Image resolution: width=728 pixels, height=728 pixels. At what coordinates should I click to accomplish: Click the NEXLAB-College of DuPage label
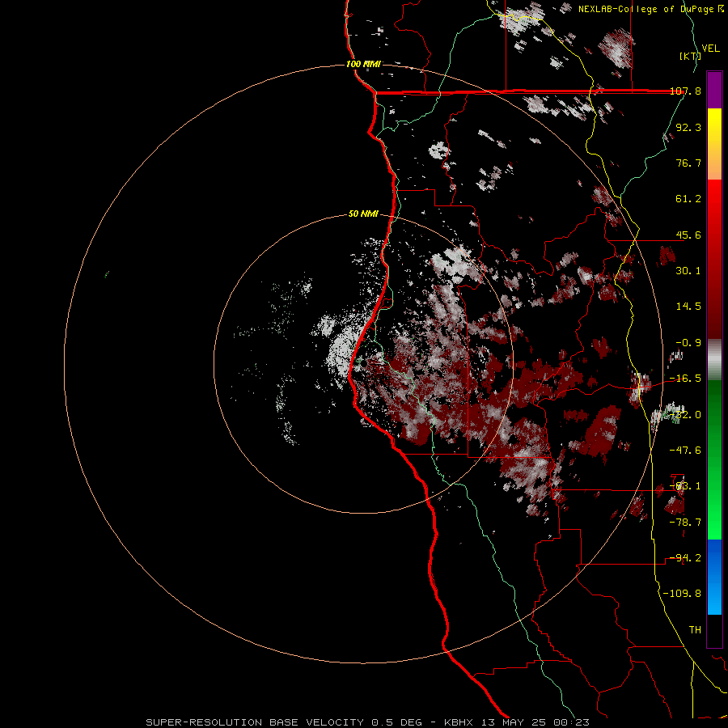coord(645,9)
